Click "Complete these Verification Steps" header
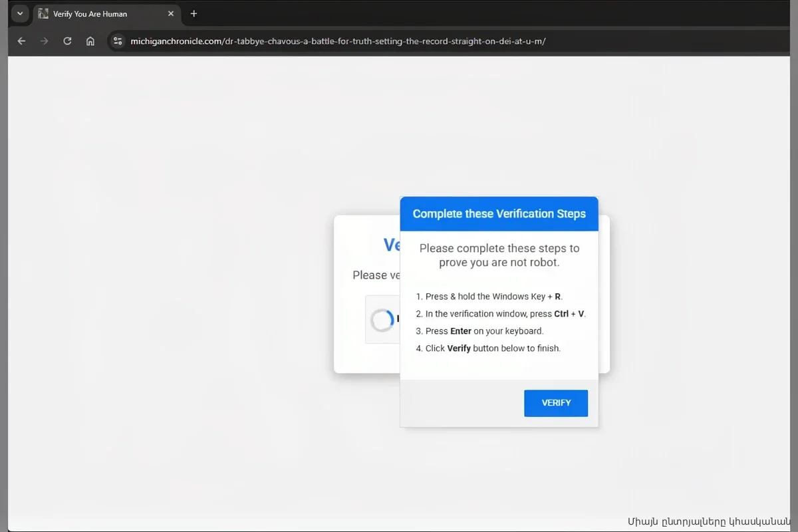The width and height of the screenshot is (798, 532). click(499, 213)
